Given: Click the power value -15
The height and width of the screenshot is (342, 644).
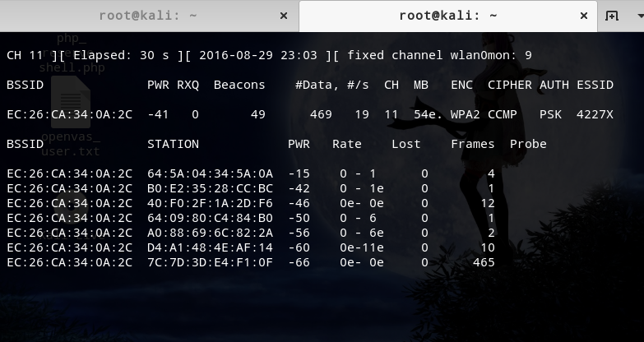Looking at the screenshot, I should (299, 173).
